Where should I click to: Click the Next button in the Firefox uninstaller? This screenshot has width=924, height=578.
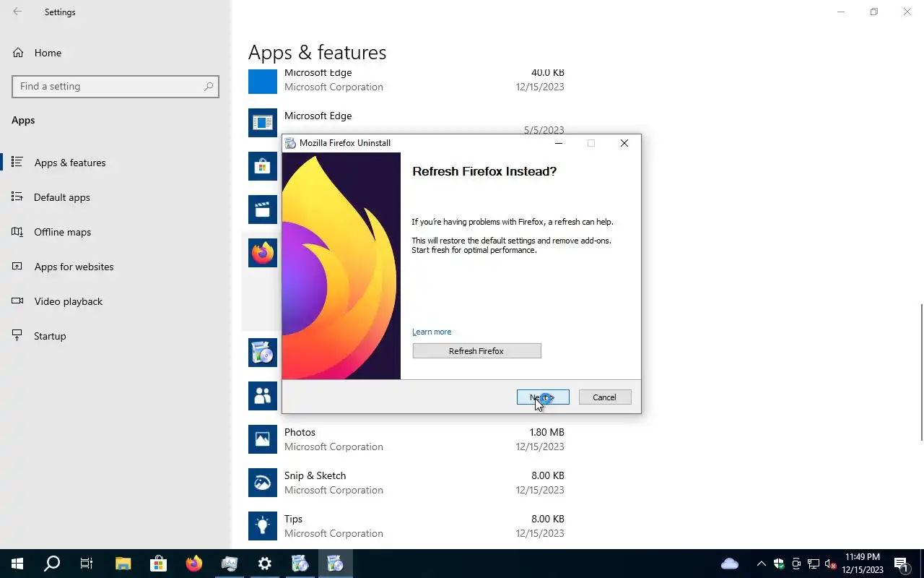point(543,397)
